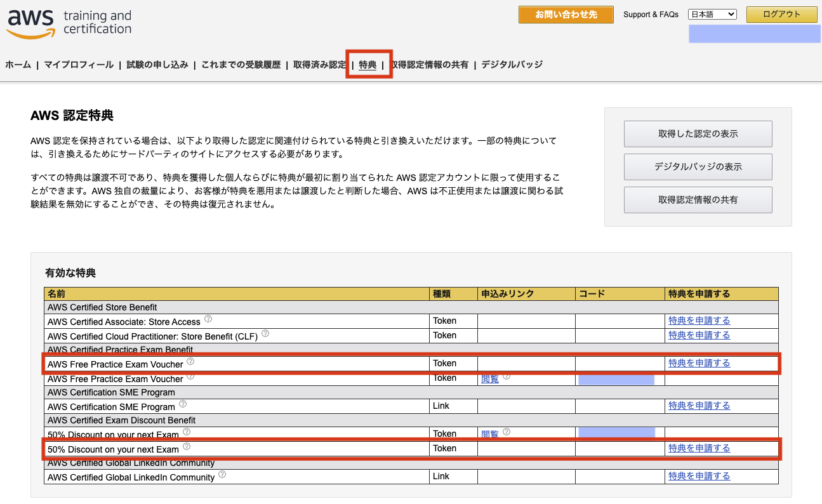Click help icon in 50% Discount row with 特典を申請する

[x=187, y=447]
